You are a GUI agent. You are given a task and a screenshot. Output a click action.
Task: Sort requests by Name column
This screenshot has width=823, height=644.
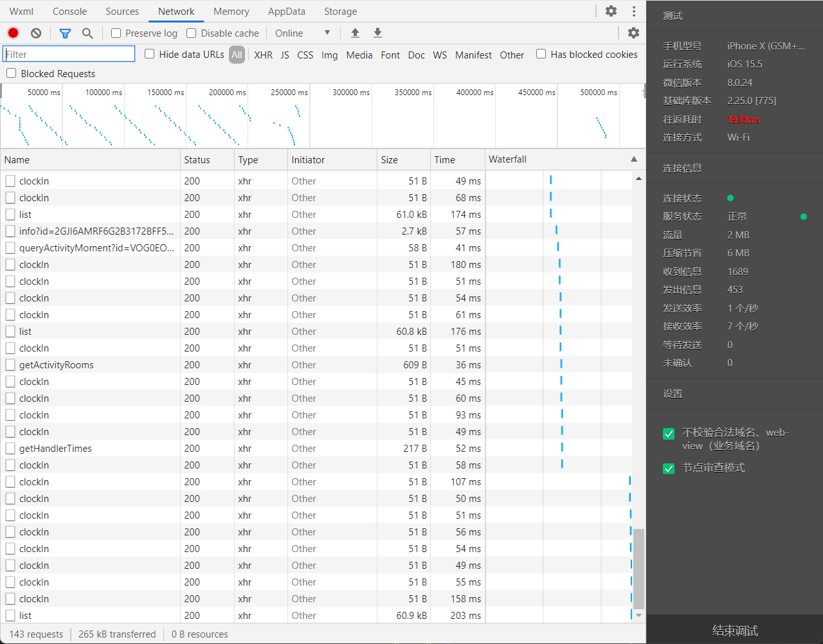pos(90,159)
